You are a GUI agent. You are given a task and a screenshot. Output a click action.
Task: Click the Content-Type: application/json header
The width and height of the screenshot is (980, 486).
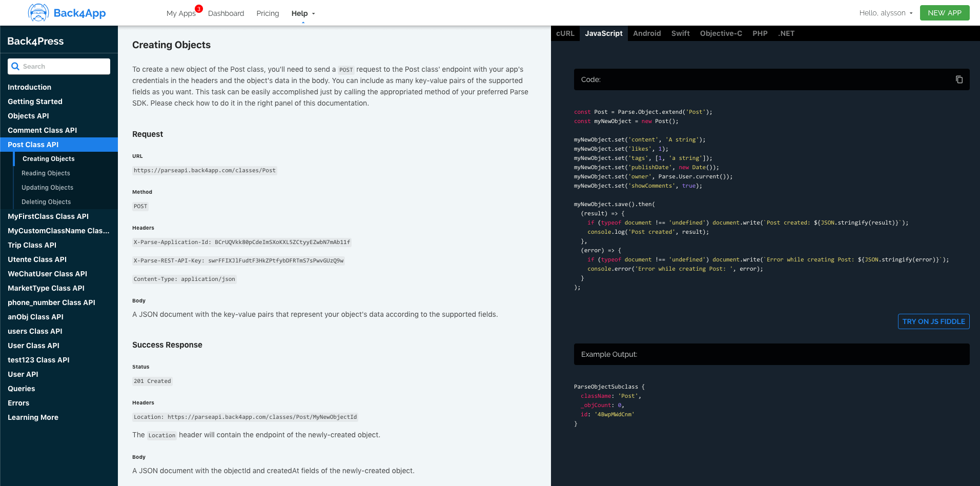[185, 279]
